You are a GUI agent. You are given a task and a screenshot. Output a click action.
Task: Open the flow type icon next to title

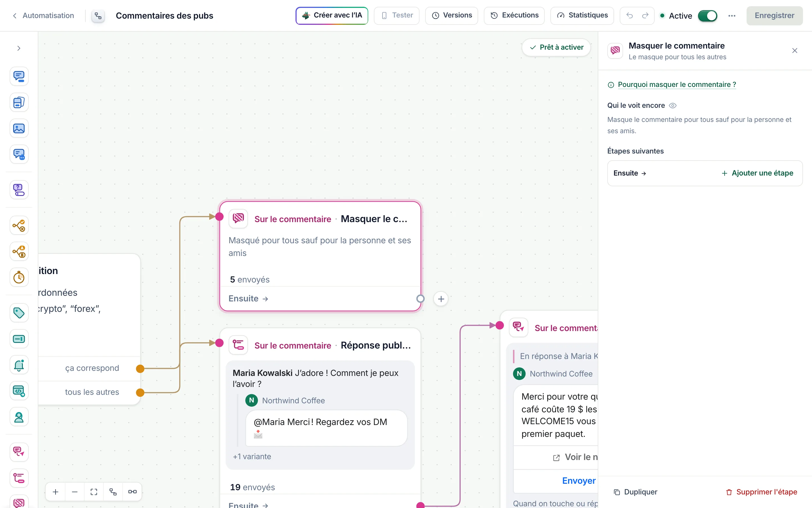pyautogui.click(x=98, y=16)
